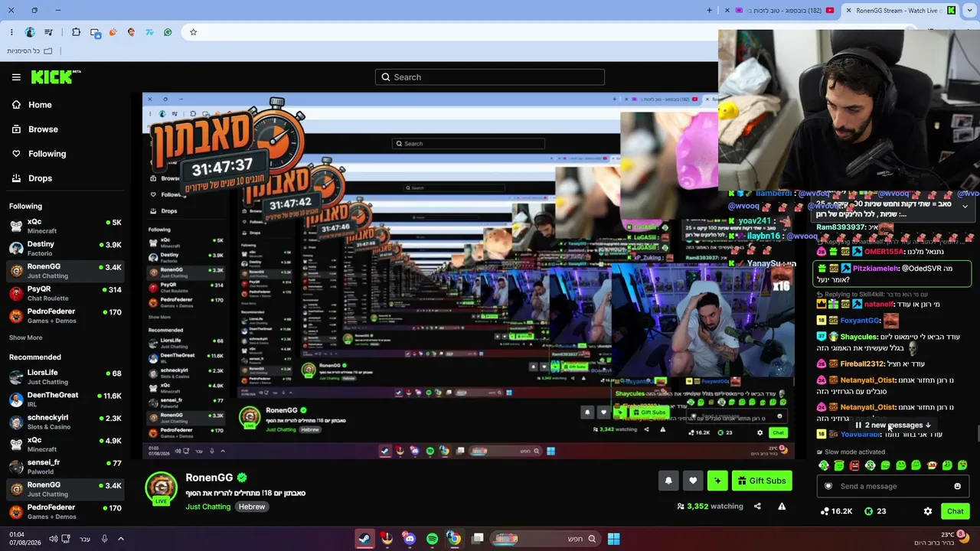
Task: Open the all bookmarks folder
Action: [x=30, y=51]
